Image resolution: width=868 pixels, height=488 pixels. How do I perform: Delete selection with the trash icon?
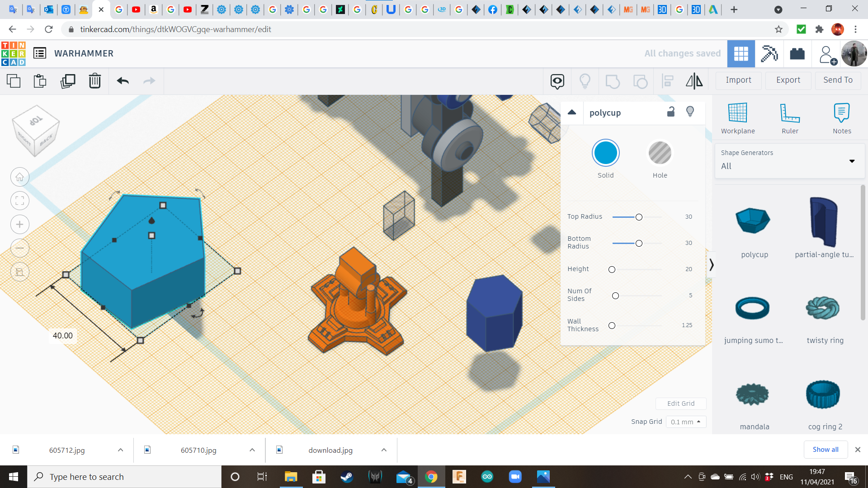click(95, 81)
